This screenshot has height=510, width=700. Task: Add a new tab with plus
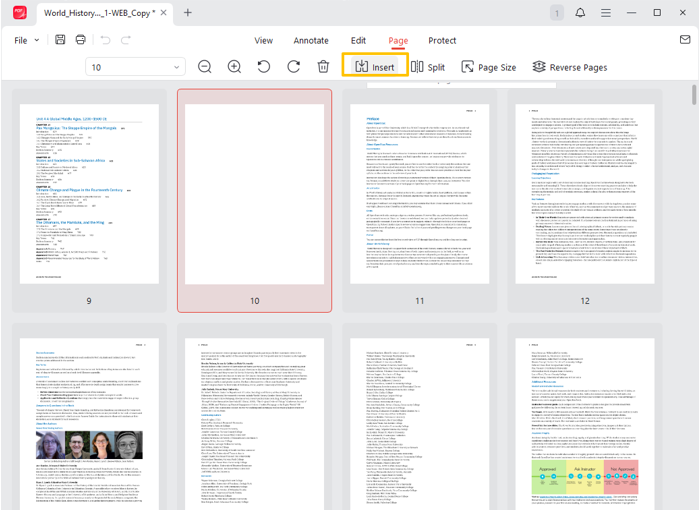pyautogui.click(x=188, y=13)
